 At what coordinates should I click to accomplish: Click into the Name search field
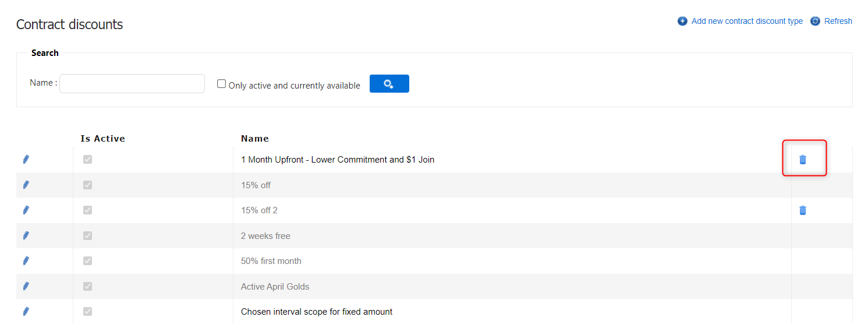pyautogui.click(x=132, y=84)
